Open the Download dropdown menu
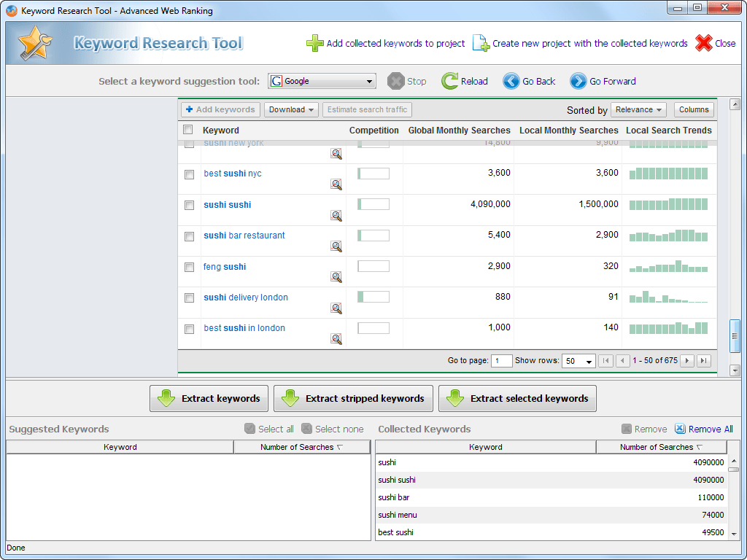The image size is (747, 560). [x=291, y=109]
